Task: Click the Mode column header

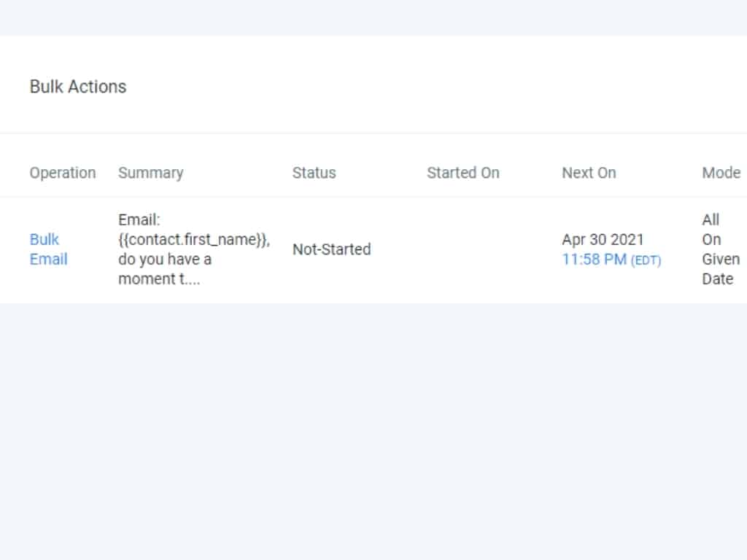Action: [721, 173]
